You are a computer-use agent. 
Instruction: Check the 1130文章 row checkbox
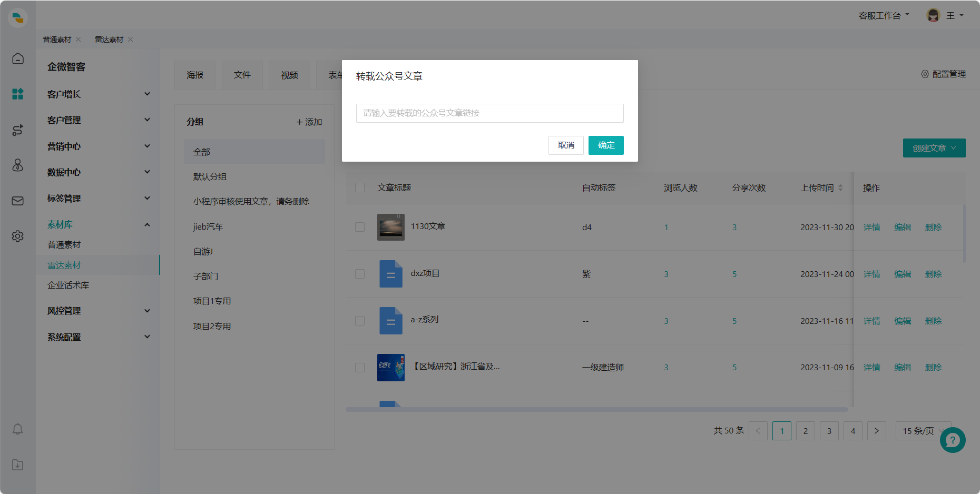360,227
